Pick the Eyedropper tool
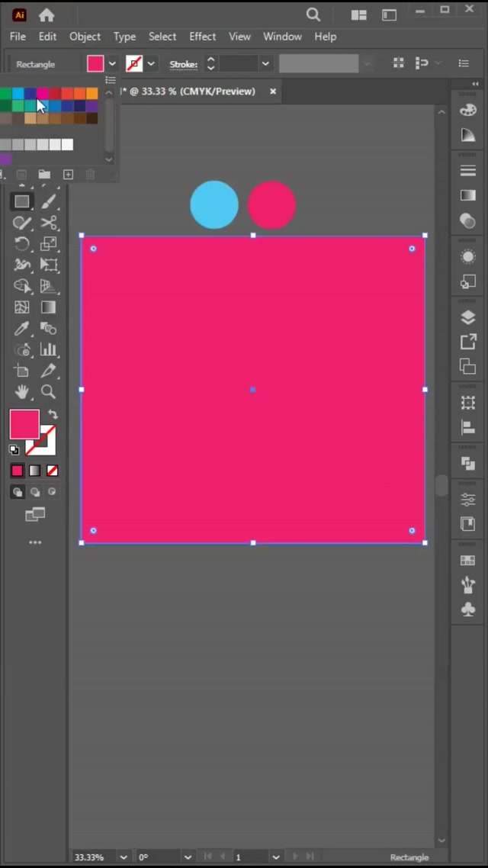 click(x=21, y=329)
